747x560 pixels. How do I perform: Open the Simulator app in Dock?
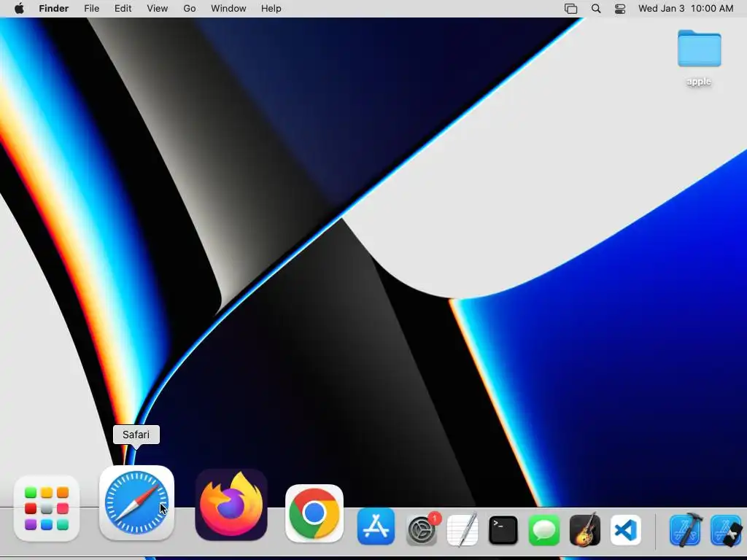point(727,530)
